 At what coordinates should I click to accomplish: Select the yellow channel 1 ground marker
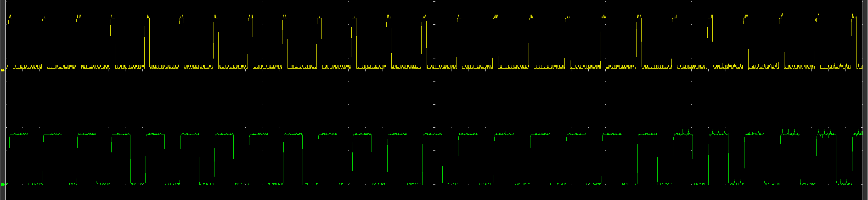click(2, 70)
